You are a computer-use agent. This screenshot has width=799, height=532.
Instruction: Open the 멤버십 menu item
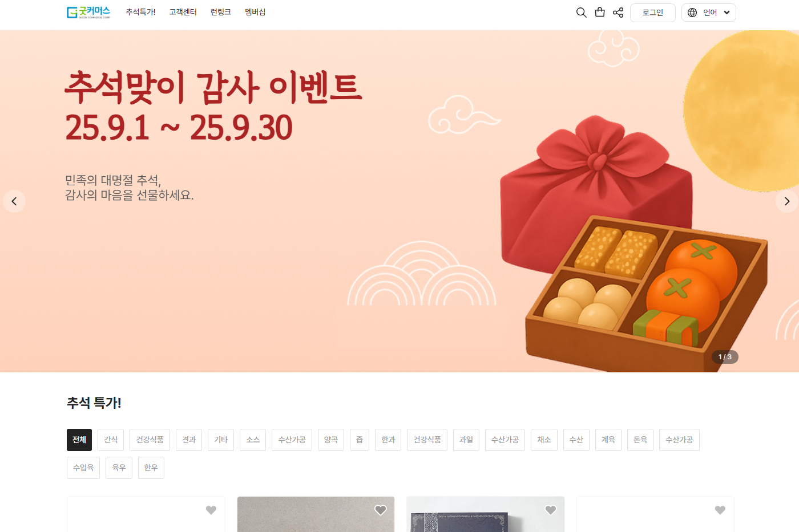(255, 12)
